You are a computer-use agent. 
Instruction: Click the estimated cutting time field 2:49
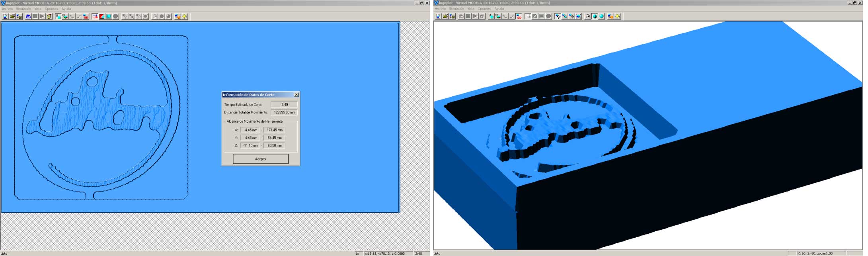point(284,105)
